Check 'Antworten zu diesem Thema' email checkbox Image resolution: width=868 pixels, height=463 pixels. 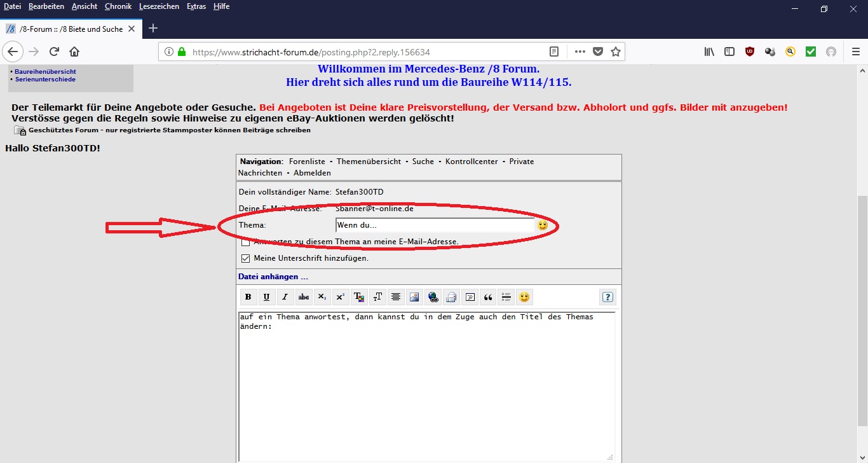tap(245, 242)
